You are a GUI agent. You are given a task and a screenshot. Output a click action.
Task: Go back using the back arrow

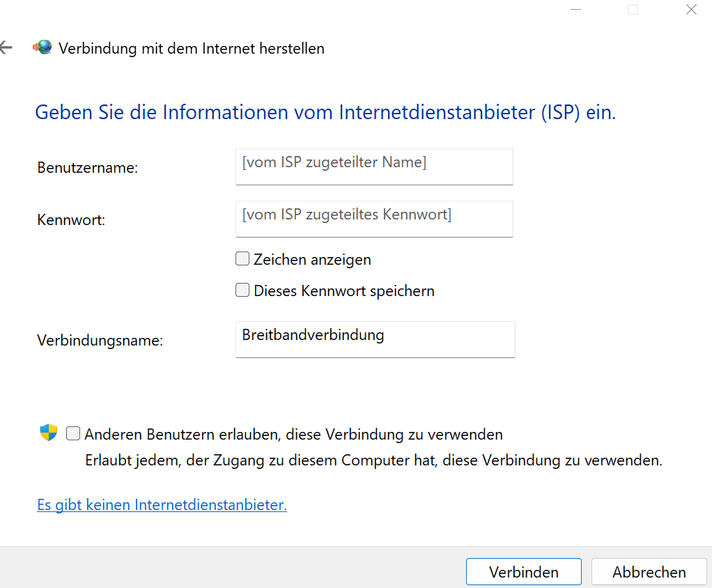(x=6, y=47)
